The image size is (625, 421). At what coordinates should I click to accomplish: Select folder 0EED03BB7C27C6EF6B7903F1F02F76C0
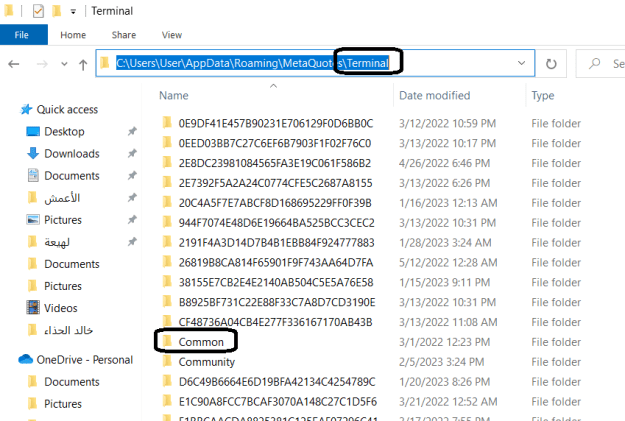pos(275,144)
